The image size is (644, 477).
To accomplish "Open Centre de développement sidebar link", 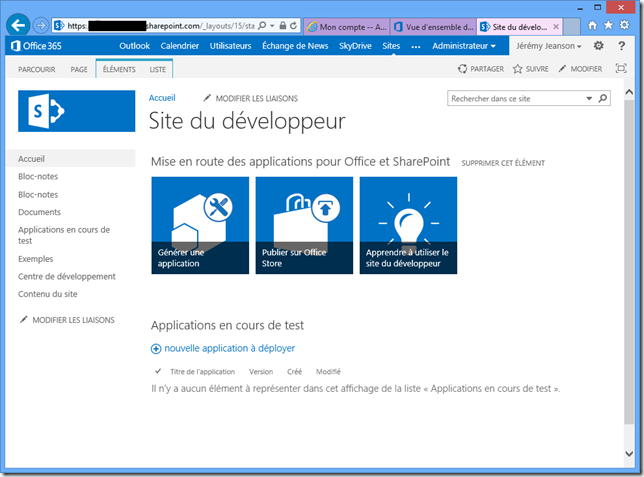I will coord(67,277).
